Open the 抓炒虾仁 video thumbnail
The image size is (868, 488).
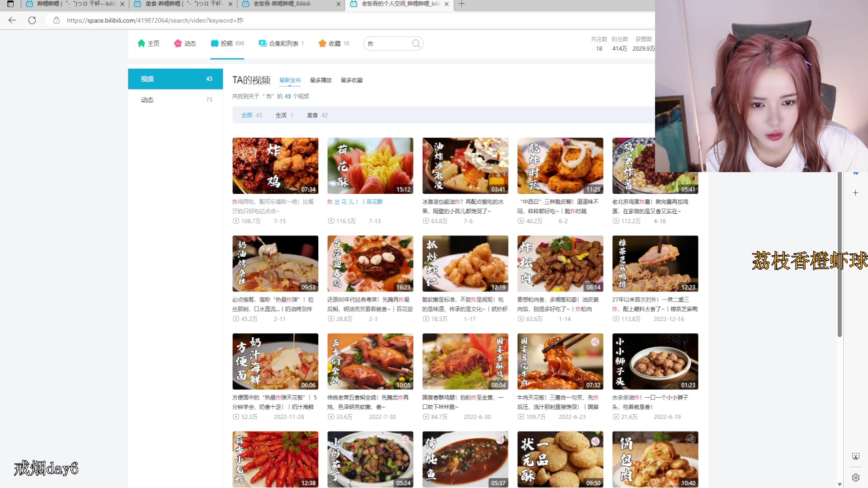[465, 263]
